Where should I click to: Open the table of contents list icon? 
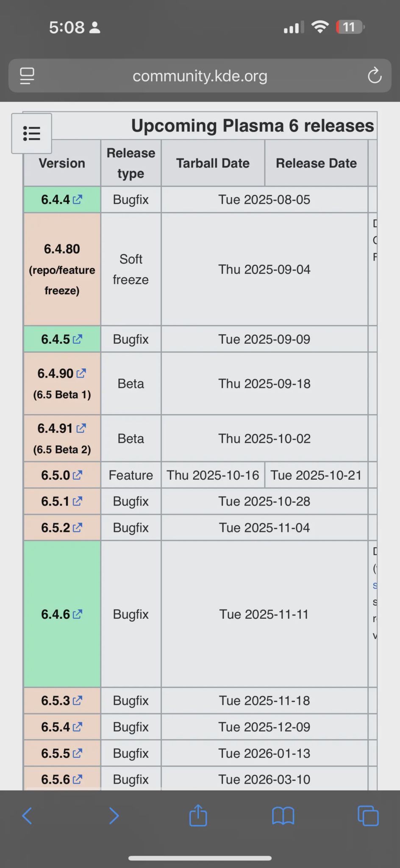click(x=32, y=134)
